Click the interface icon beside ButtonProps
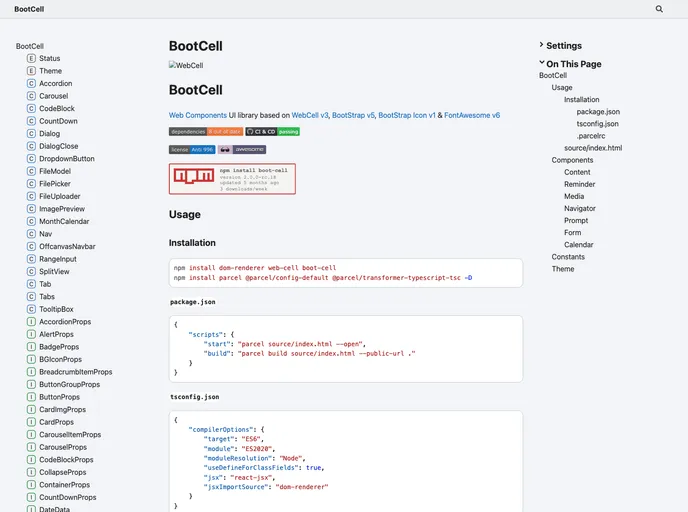688x512 pixels. click(x=31, y=397)
